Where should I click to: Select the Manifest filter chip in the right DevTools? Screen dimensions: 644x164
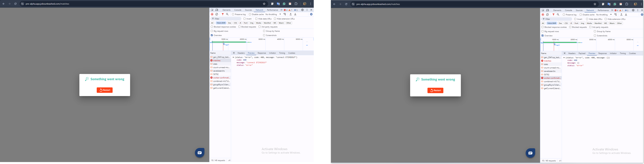[598, 23]
